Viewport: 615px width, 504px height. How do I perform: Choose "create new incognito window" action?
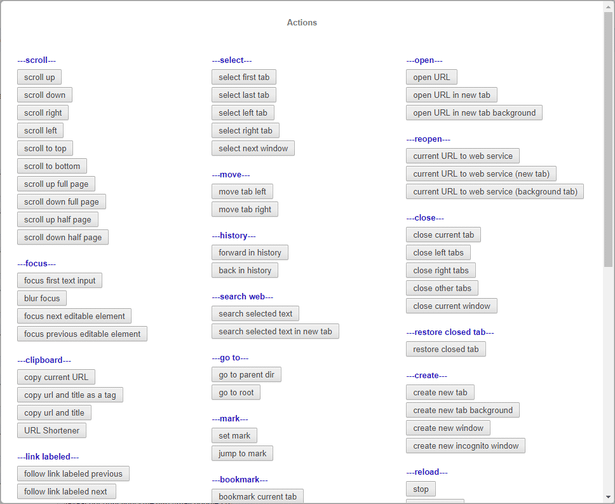pos(466,446)
